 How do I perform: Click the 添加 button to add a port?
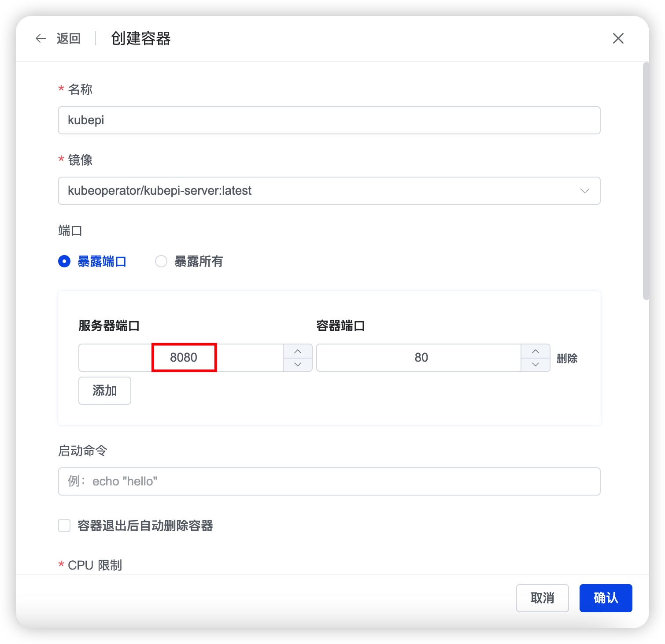104,390
